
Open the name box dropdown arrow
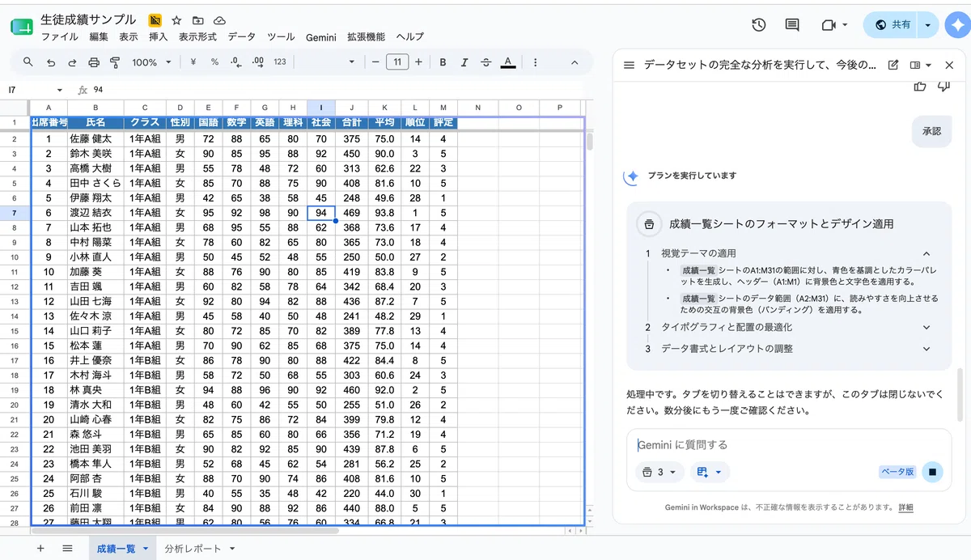[x=59, y=90]
